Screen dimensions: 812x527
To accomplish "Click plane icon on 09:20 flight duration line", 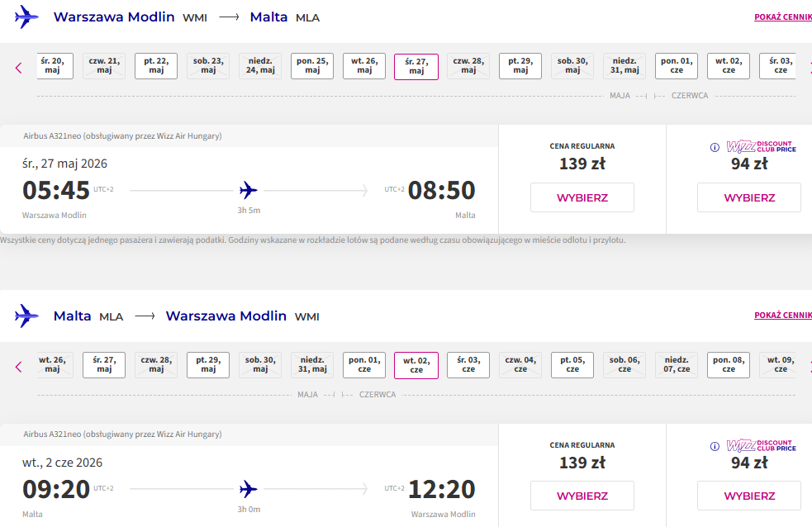I will (249, 489).
